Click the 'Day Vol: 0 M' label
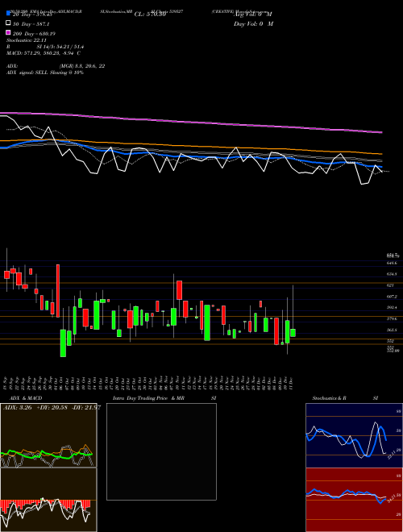The height and width of the screenshot is (532, 403). pos(253,23)
